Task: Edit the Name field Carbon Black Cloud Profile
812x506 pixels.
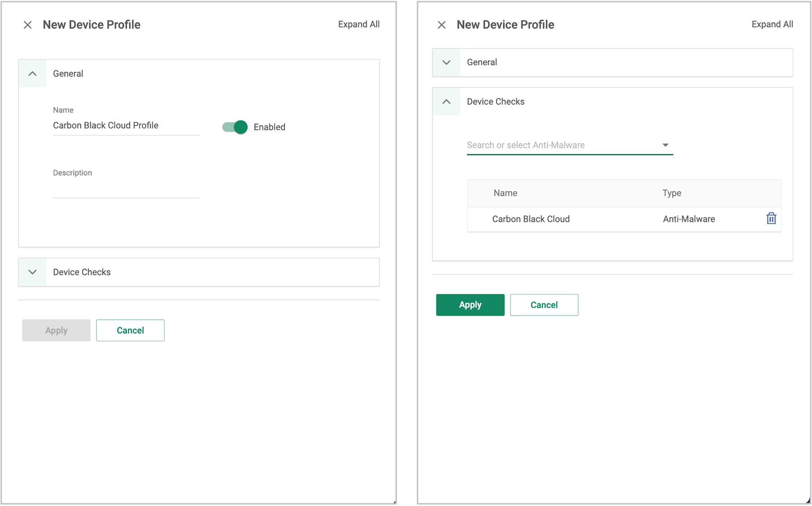Action: (126, 126)
